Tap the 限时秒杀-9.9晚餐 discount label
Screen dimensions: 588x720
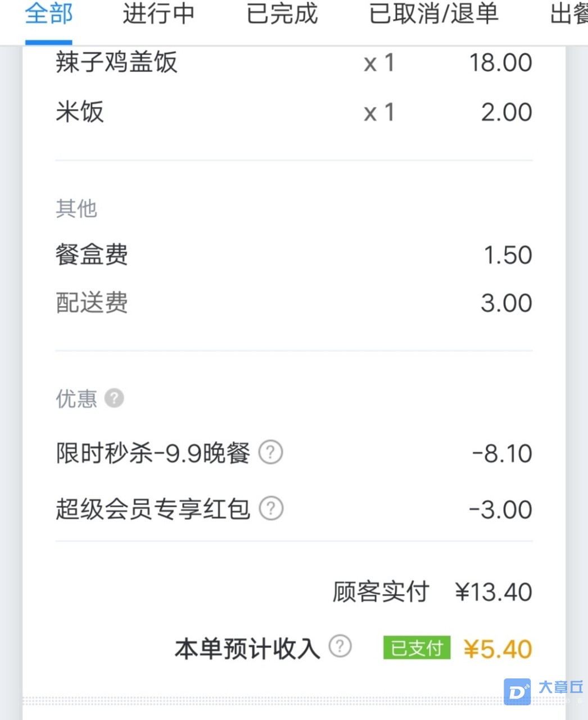point(153,453)
